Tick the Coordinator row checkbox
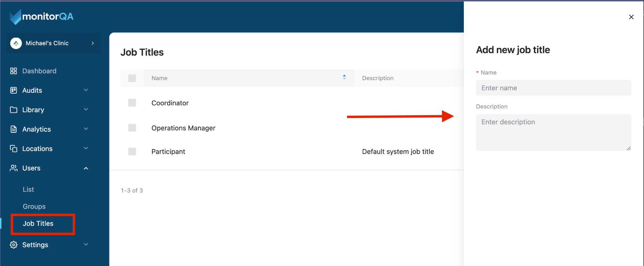This screenshot has width=644, height=266. (132, 103)
